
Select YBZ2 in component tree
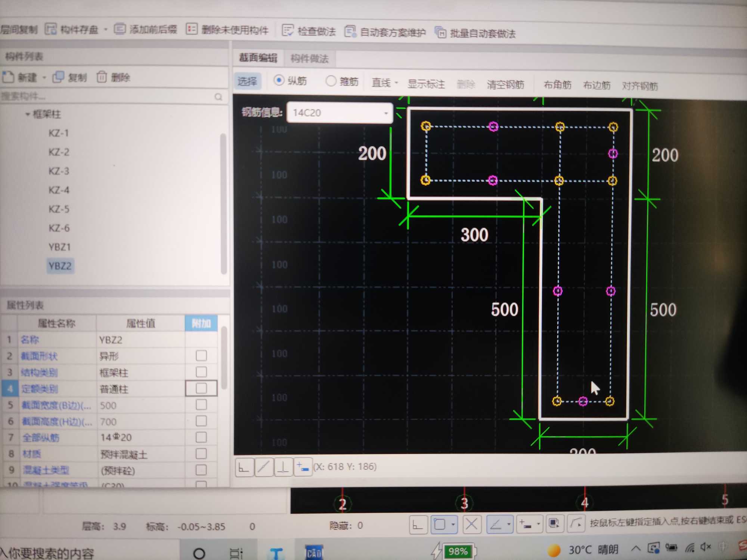tap(60, 266)
